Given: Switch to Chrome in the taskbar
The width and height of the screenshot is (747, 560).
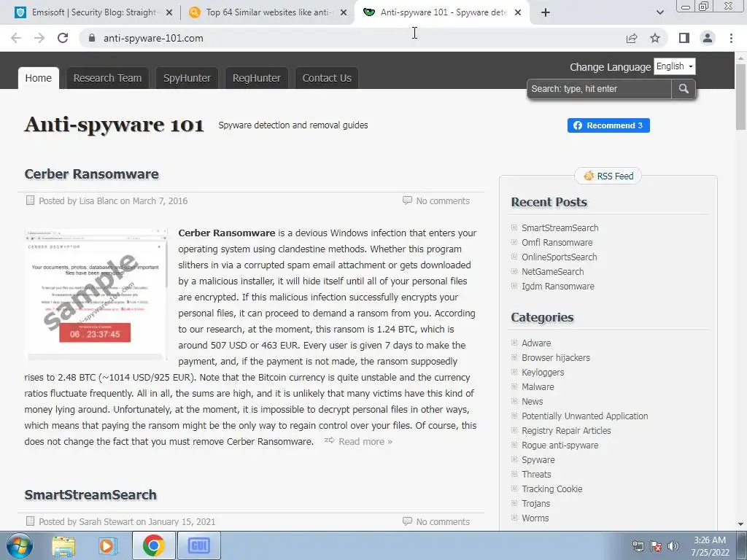Looking at the screenshot, I should click(153, 545).
